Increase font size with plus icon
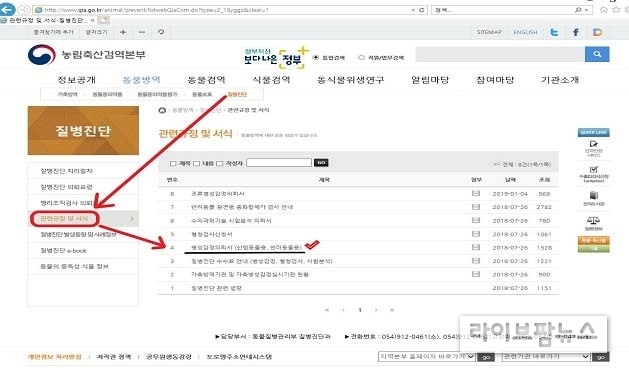 pos(123,32)
